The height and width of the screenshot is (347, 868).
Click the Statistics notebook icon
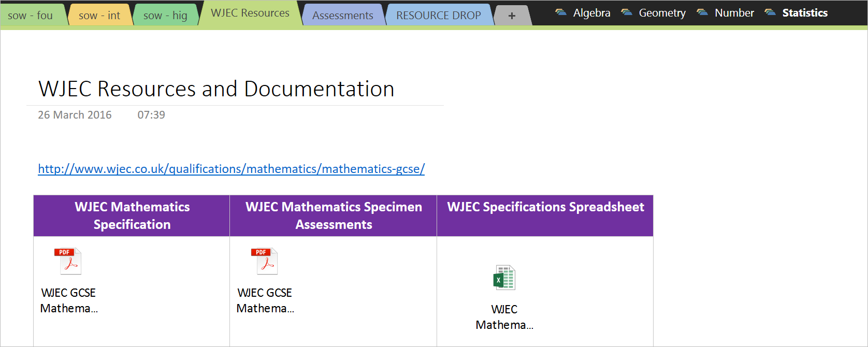click(770, 12)
